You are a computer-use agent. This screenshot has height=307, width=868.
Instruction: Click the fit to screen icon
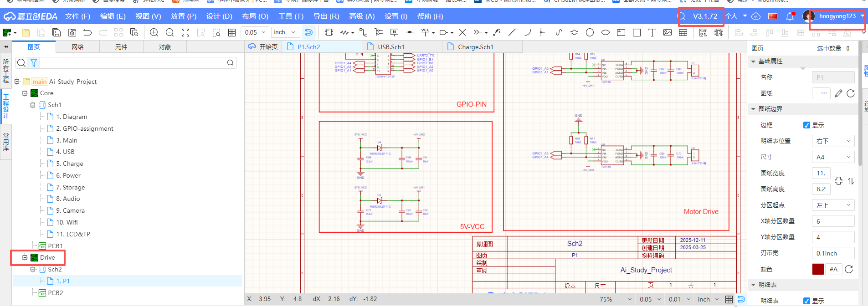[x=185, y=32]
